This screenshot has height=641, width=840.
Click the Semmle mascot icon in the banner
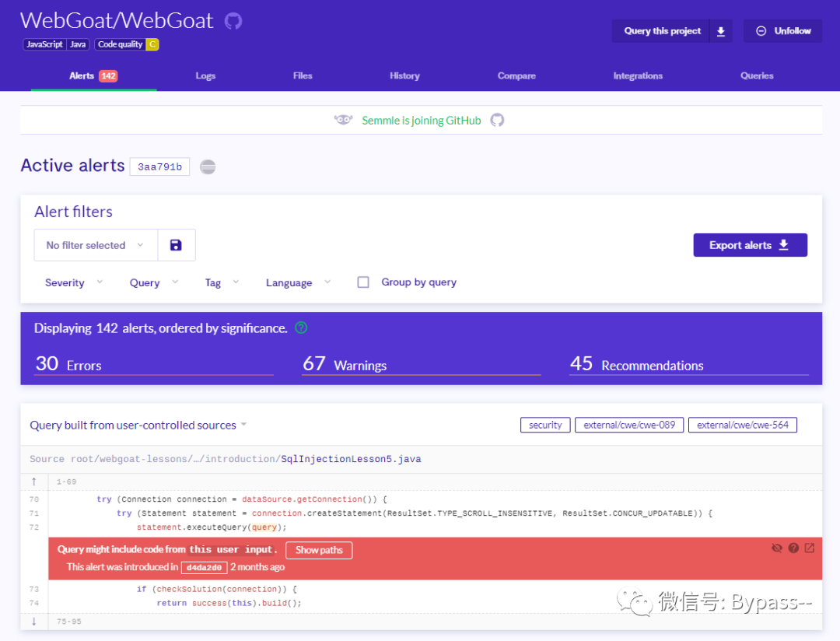pos(344,120)
